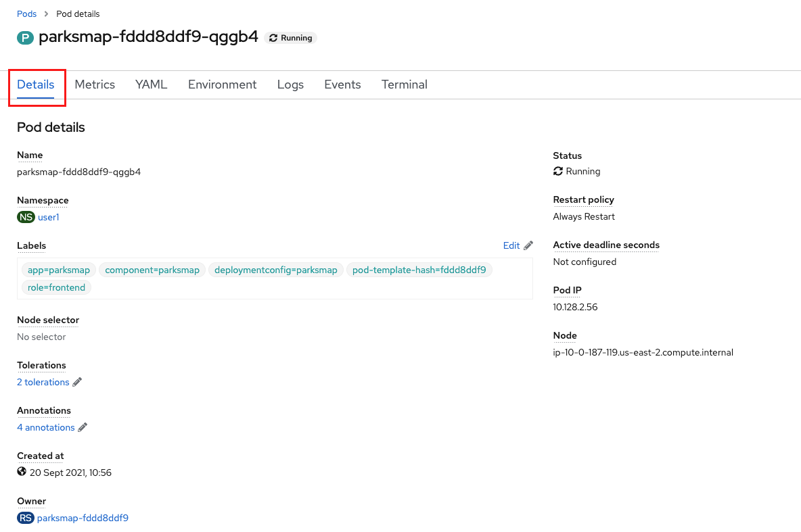
Task: Go to Pods breadcrumb link
Action: (26, 14)
